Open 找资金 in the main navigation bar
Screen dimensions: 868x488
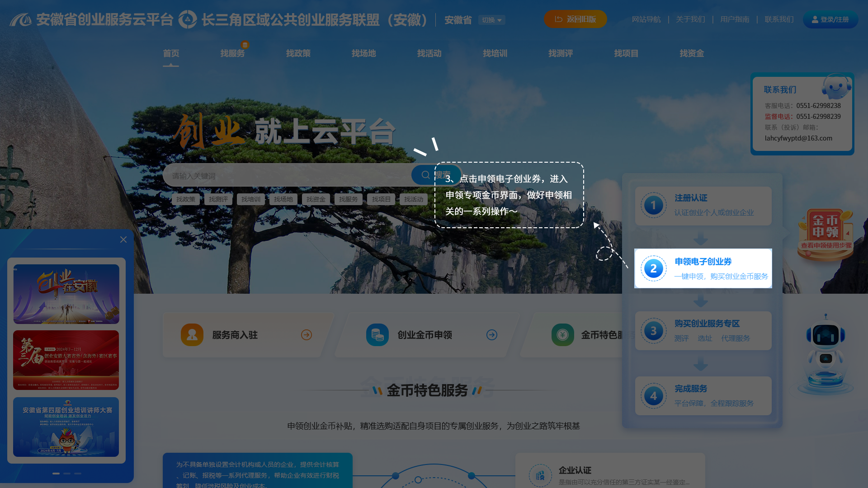pos(692,53)
